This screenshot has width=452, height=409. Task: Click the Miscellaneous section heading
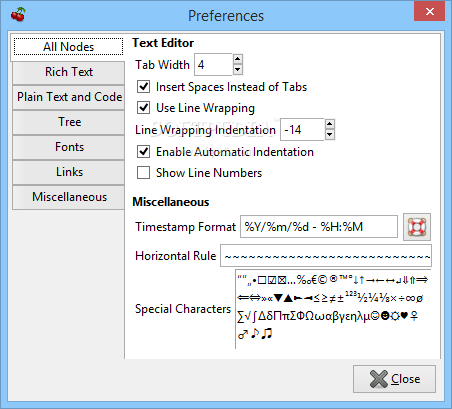tap(171, 202)
